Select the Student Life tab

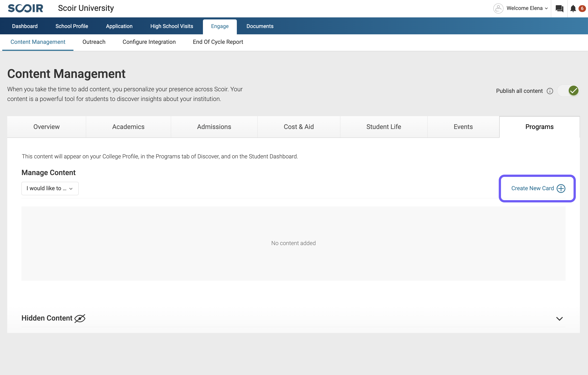[383, 127]
